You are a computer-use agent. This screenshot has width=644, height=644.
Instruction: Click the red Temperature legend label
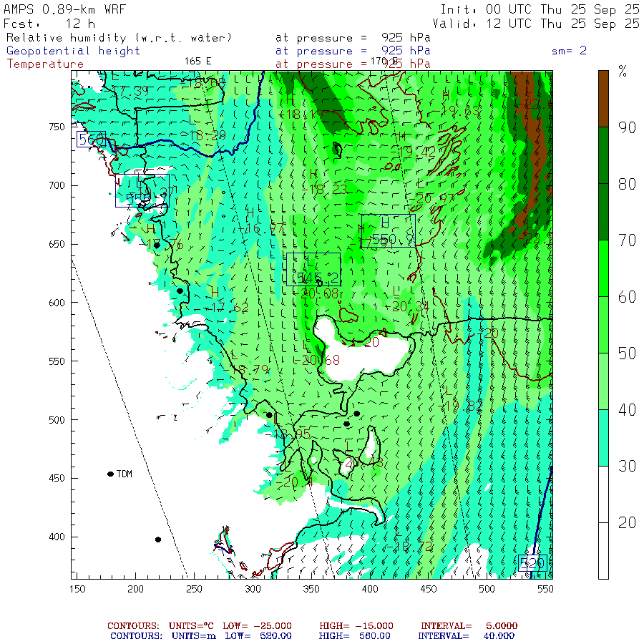[45, 64]
